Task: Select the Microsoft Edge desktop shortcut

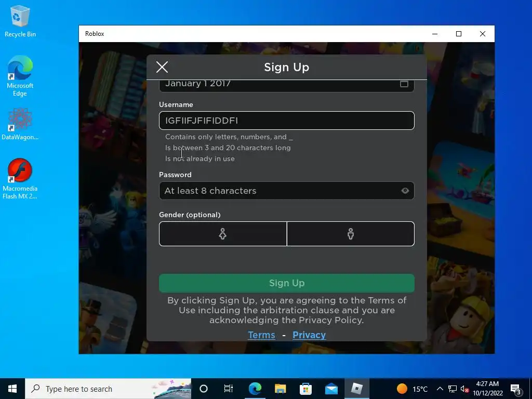Action: (x=20, y=76)
